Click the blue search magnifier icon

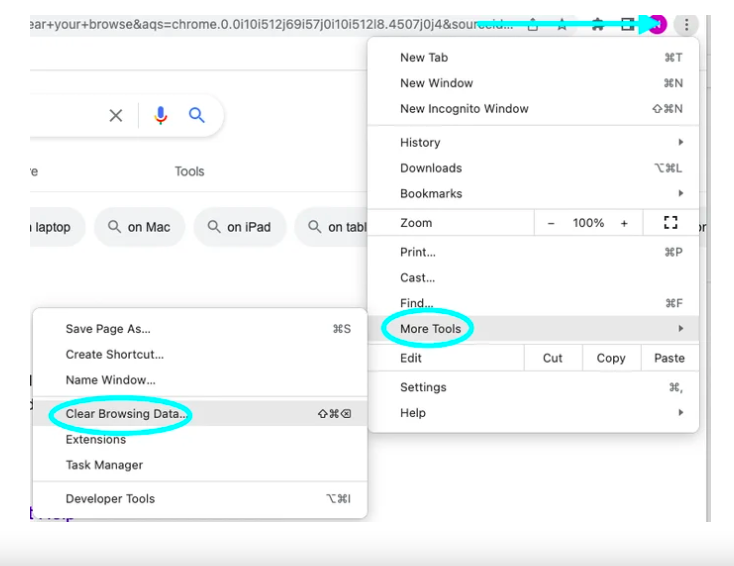[x=197, y=115]
